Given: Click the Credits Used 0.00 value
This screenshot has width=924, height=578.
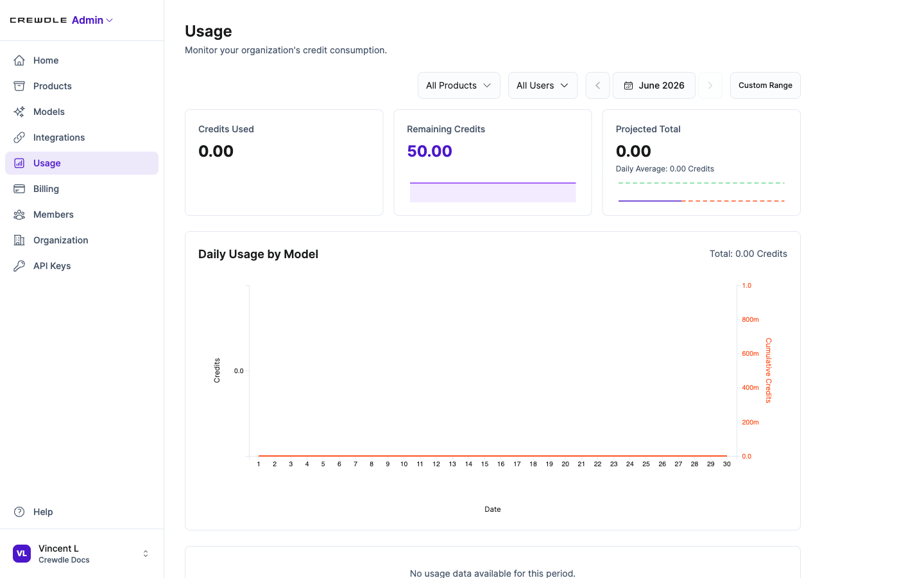Looking at the screenshot, I should (216, 152).
